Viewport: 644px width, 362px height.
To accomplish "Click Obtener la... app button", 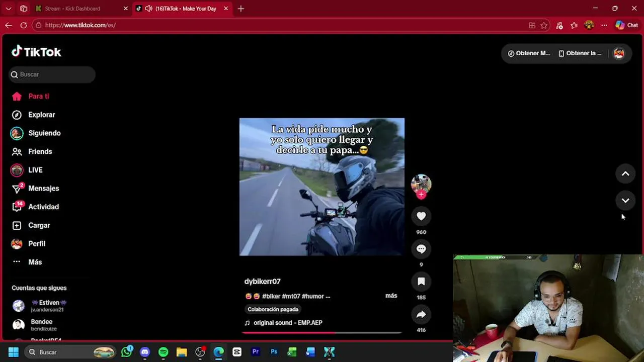I will (580, 53).
